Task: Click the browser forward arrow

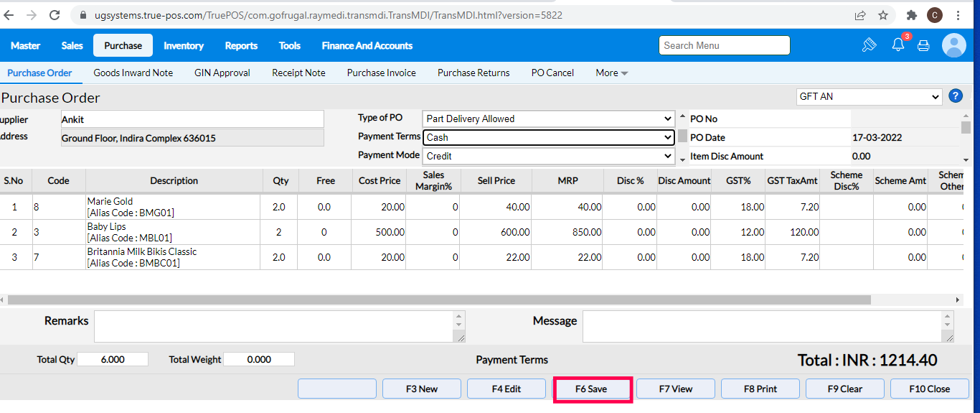Action: point(32,14)
